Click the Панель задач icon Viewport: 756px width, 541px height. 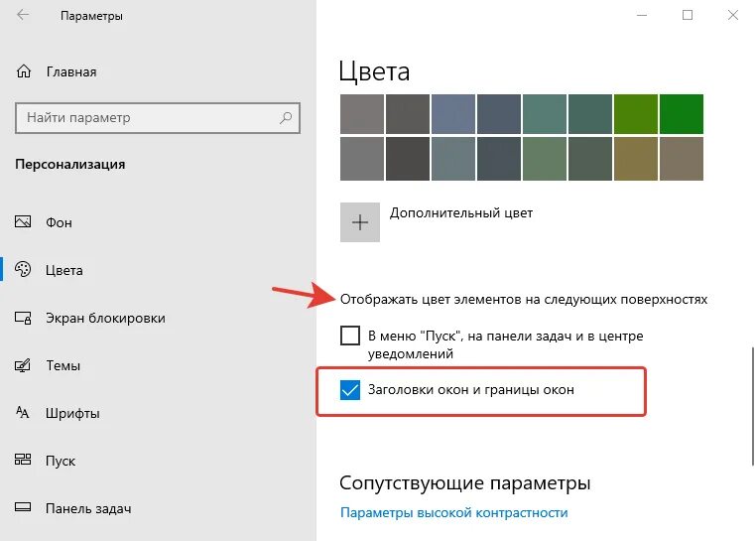pyautogui.click(x=23, y=507)
